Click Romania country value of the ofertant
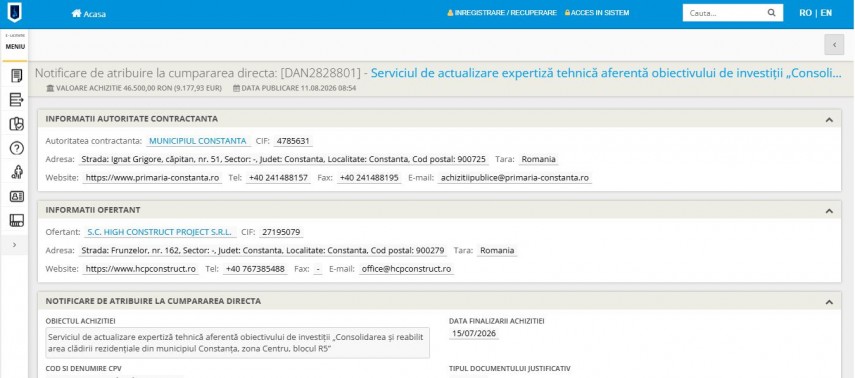 click(x=497, y=250)
